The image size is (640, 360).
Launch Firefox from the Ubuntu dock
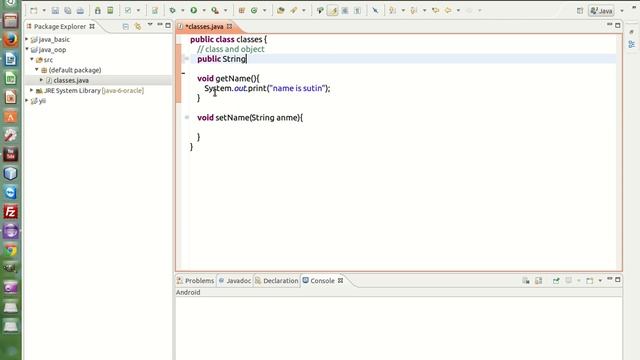coord(11,40)
